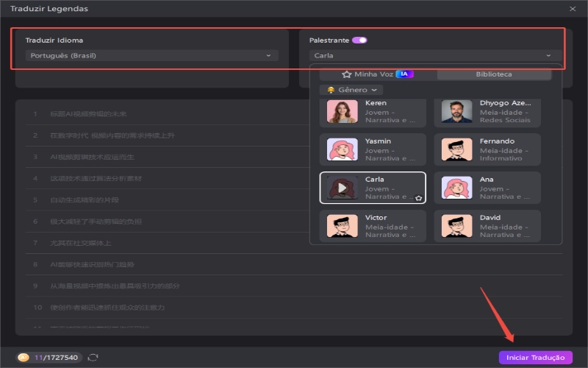588x368 pixels.
Task: Select the Yasmin voice avatar
Action: point(342,149)
